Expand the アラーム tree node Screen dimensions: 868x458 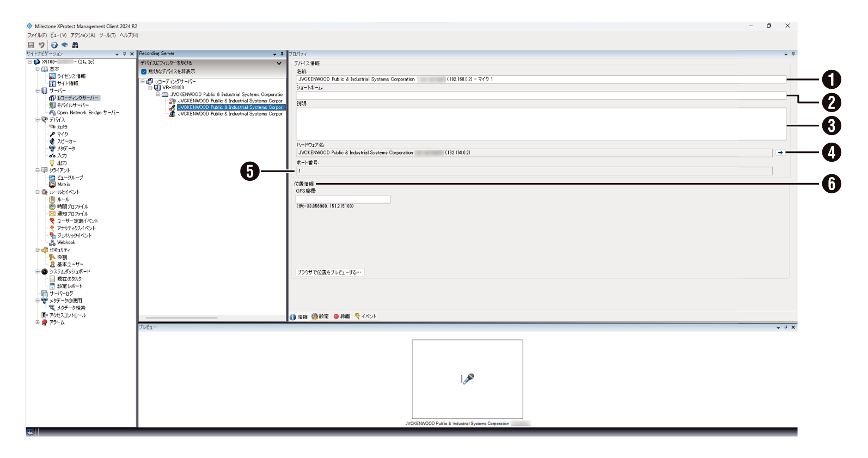click(38, 322)
